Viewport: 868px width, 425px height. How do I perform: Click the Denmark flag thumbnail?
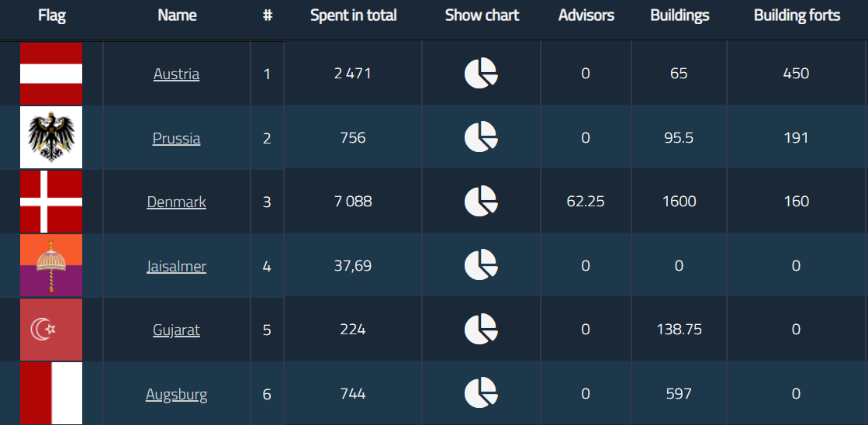point(51,202)
